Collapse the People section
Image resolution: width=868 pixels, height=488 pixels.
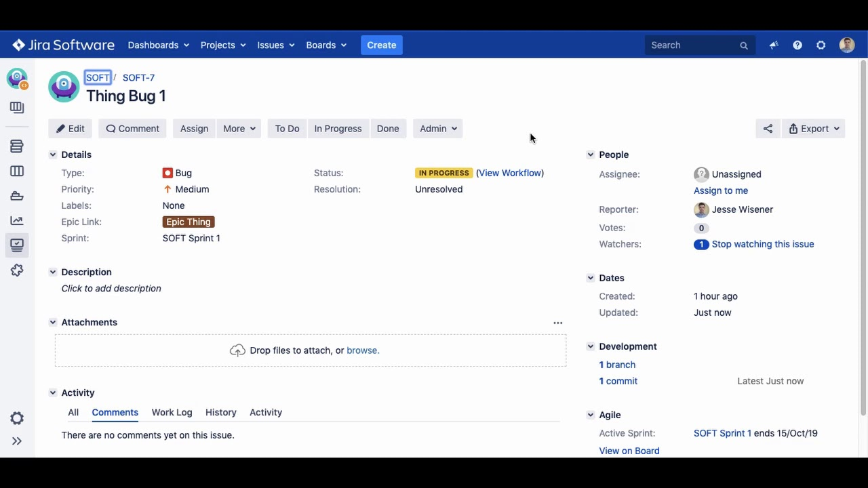tap(591, 155)
